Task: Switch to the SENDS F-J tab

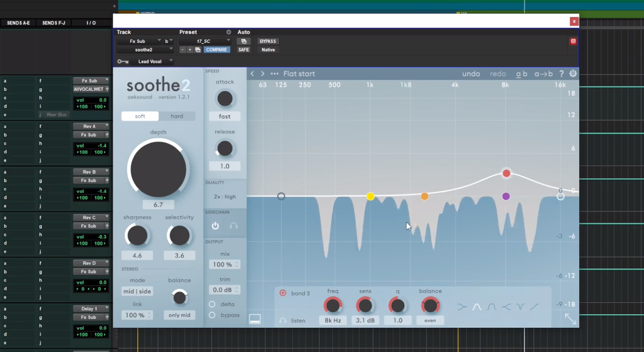Action: click(53, 23)
